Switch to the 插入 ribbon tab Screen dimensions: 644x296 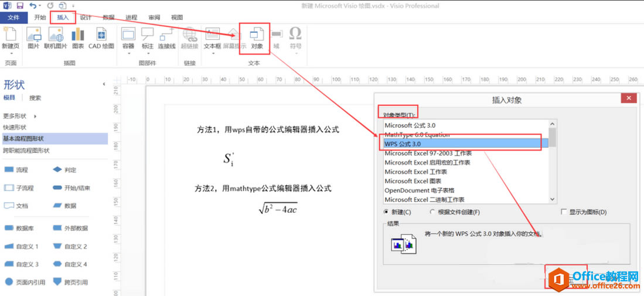pyautogui.click(x=63, y=17)
